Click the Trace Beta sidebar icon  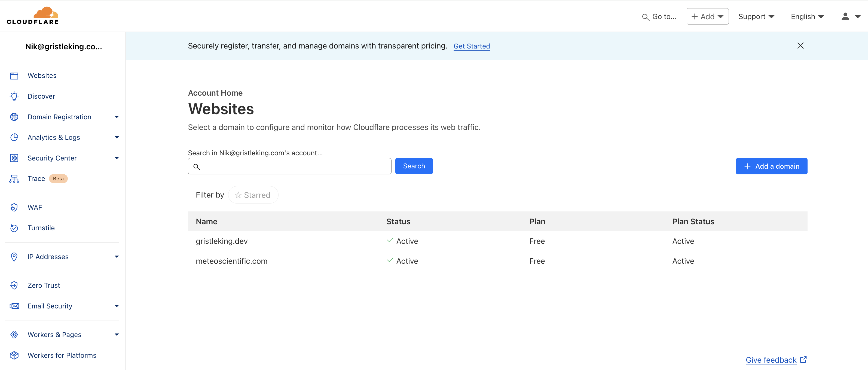click(x=14, y=178)
